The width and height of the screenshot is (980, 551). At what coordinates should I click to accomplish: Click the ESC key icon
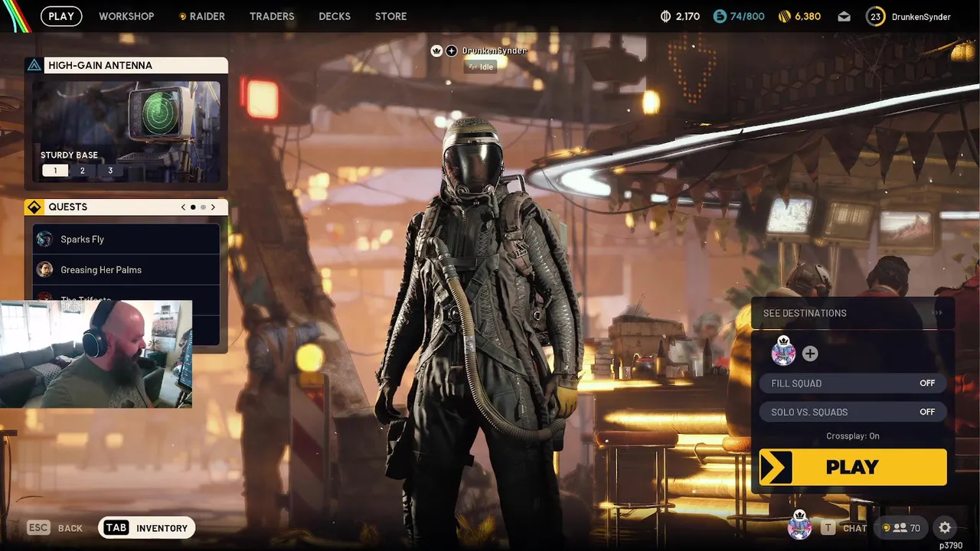[x=38, y=528]
